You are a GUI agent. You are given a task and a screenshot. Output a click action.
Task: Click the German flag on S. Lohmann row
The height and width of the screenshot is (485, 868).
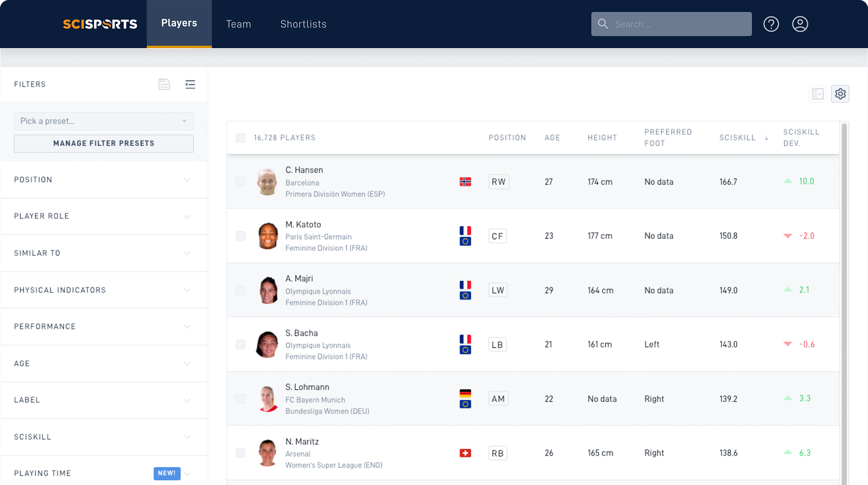tap(465, 393)
